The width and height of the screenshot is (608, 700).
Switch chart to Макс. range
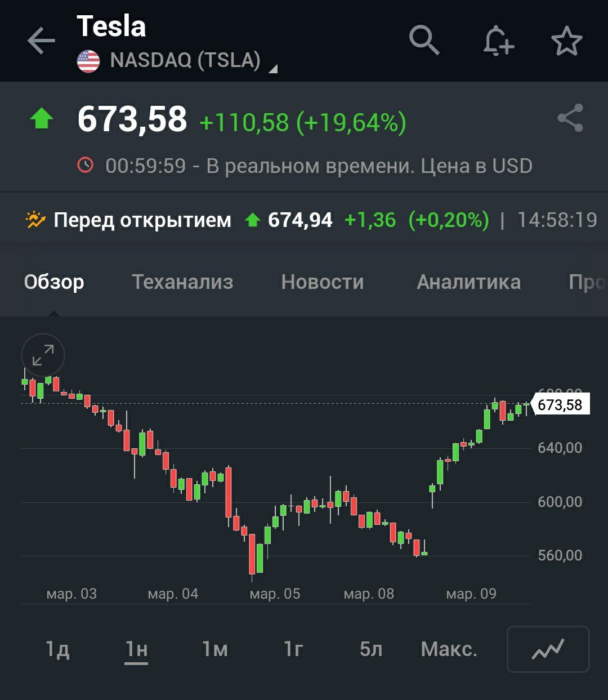449,649
